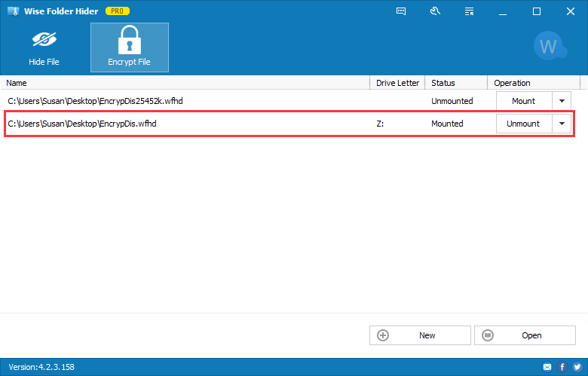Screen dimensions: 588x376
Task: Expand dropdown arrow next to Unmount
Action: 562,124
